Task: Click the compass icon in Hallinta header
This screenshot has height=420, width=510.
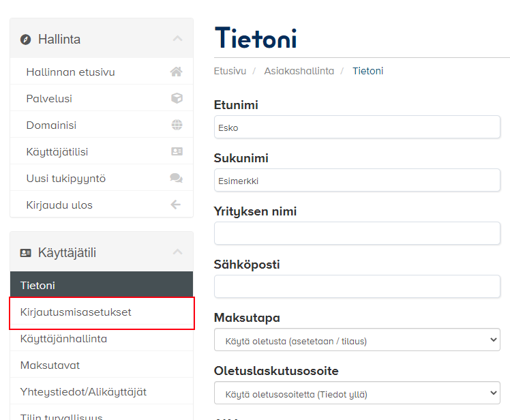Action: [26, 40]
